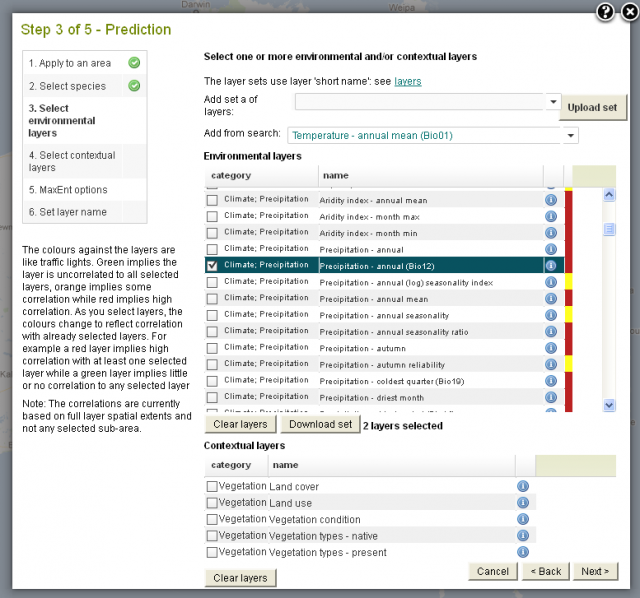Uncheck the Precipitation - annual (Bio12) checkbox
Image resolution: width=640 pixels, height=598 pixels.
212,266
